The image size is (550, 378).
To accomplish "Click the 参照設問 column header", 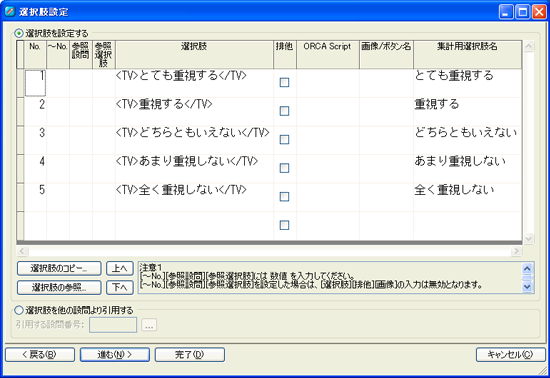I will pos(81,55).
